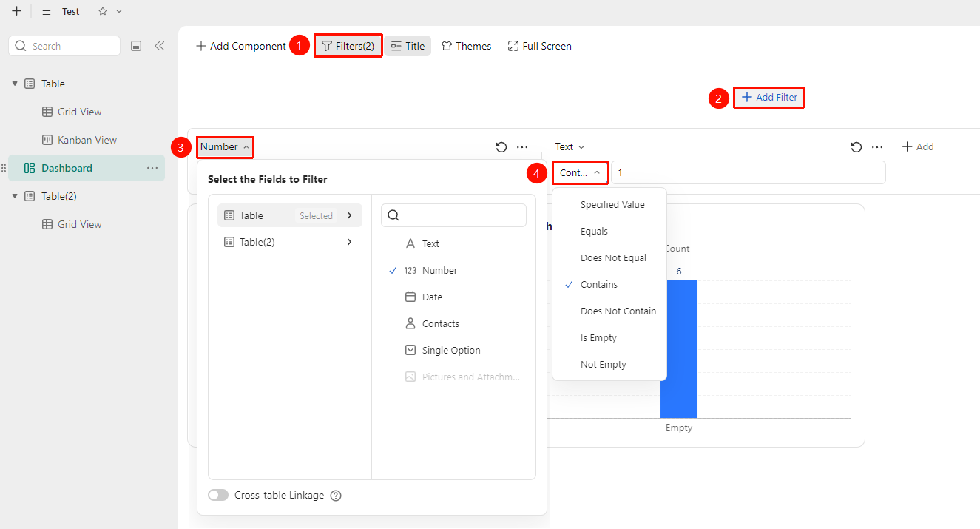This screenshot has width=980, height=529.
Task: Open more options for the Text filter
Action: [x=877, y=147]
